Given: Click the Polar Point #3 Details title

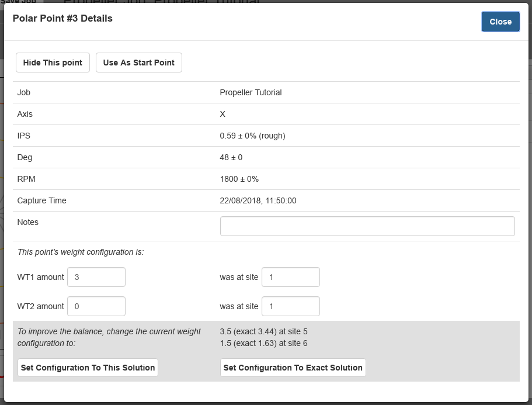Looking at the screenshot, I should [62, 19].
